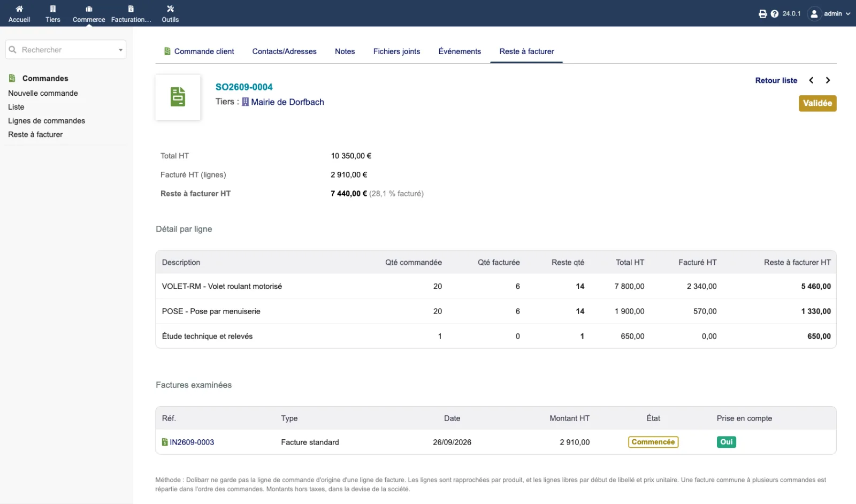This screenshot has height=504, width=856.
Task: Open third party Mairie de Dorfbach
Action: [x=287, y=102]
